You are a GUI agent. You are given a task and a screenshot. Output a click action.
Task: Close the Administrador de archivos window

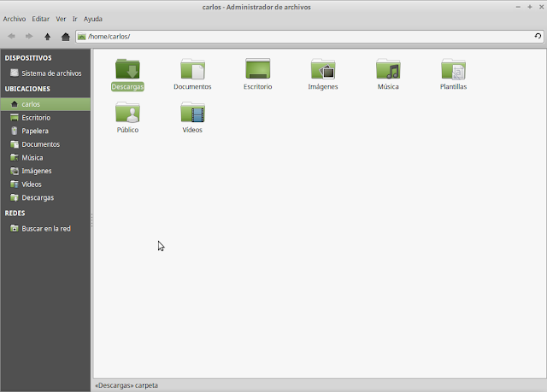(x=541, y=7)
